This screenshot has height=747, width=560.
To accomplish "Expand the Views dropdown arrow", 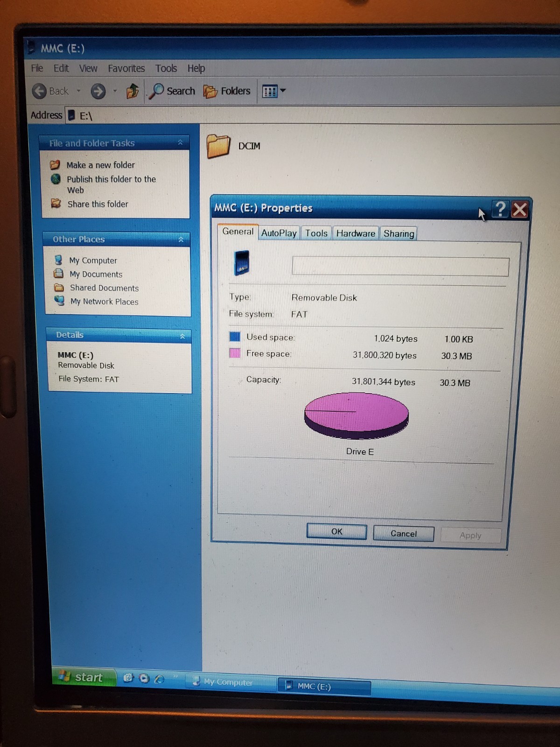I will pos(282,91).
